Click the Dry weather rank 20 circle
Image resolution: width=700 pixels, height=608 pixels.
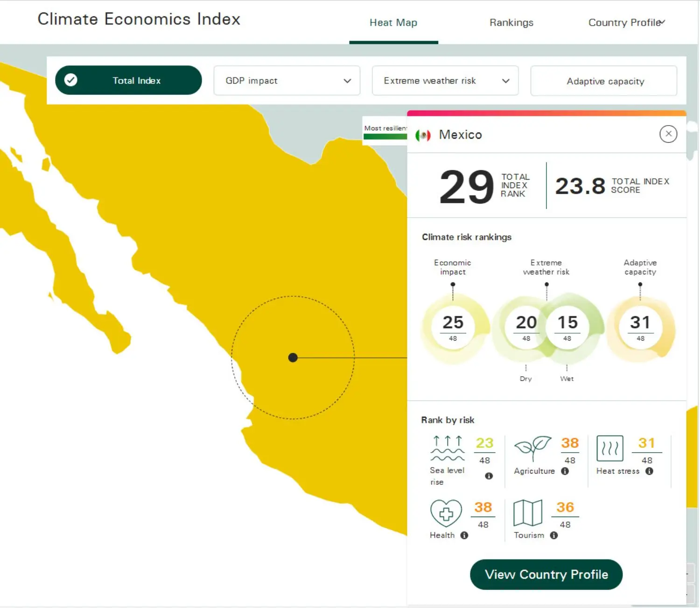coord(526,327)
